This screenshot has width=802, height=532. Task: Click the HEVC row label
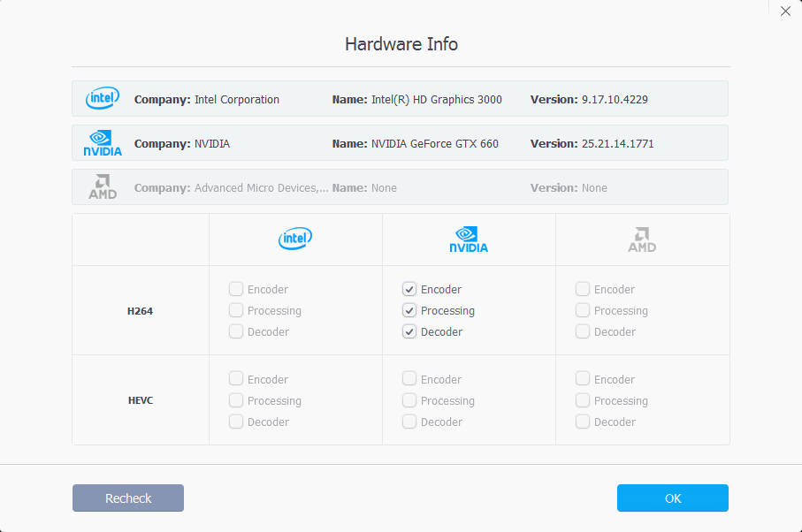click(x=141, y=400)
